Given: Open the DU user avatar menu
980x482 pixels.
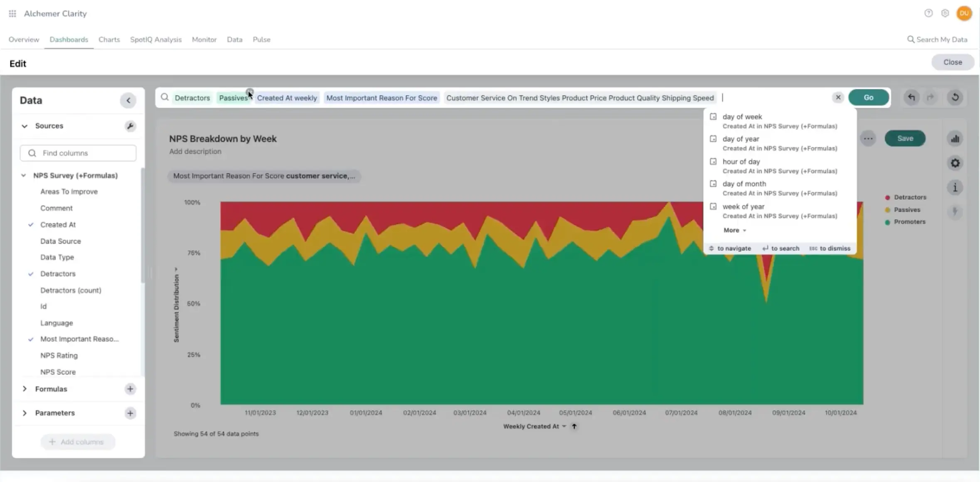Looking at the screenshot, I should point(964,13).
